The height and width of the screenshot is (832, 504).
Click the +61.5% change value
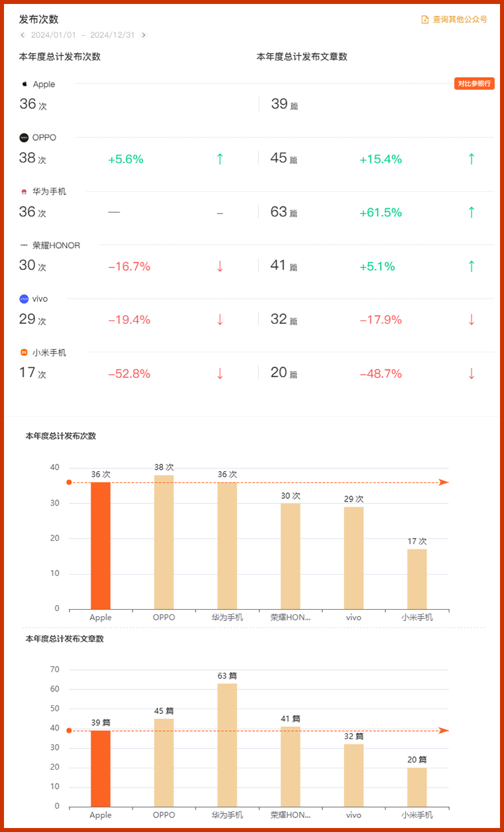pyautogui.click(x=381, y=213)
